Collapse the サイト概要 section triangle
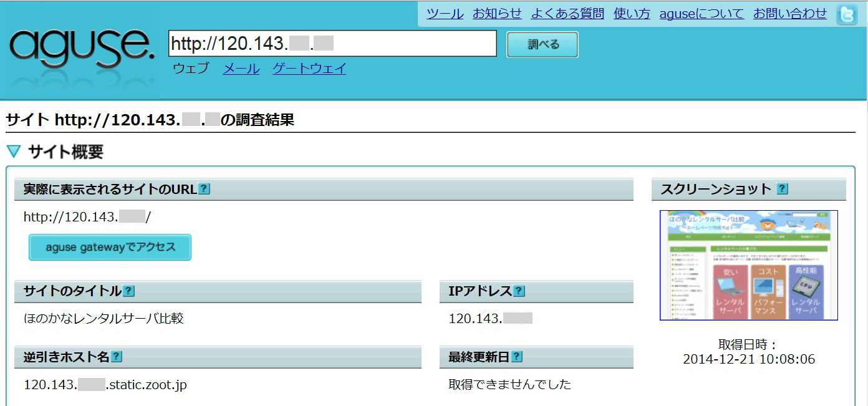This screenshot has height=406, width=868. (x=14, y=152)
